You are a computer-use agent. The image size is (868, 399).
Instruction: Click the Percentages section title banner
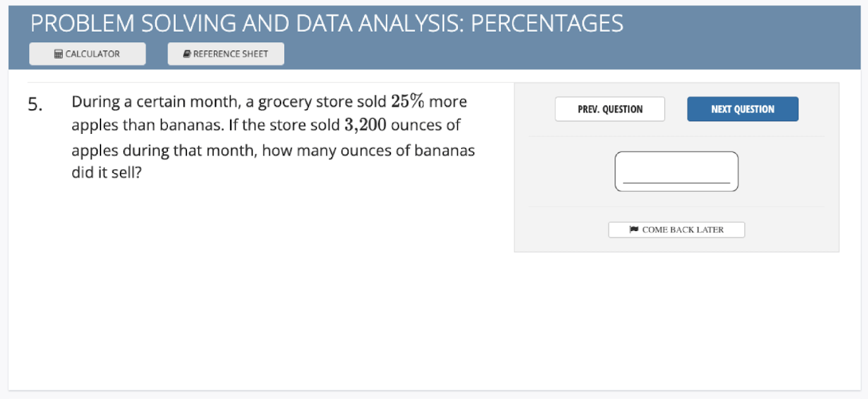pyautogui.click(x=326, y=23)
